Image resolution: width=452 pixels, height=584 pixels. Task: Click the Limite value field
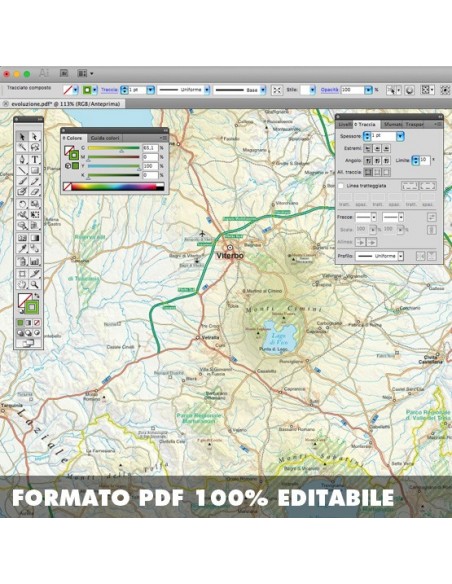coord(425,161)
